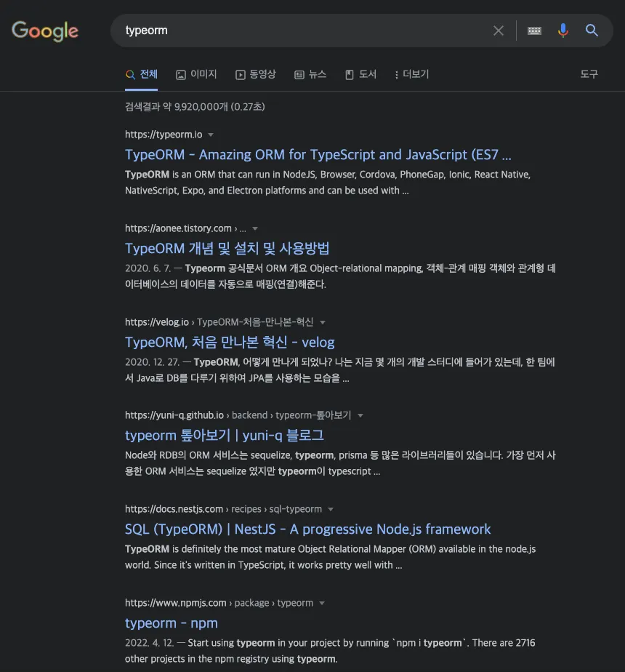Switch to the 도서 tab

pos(360,75)
